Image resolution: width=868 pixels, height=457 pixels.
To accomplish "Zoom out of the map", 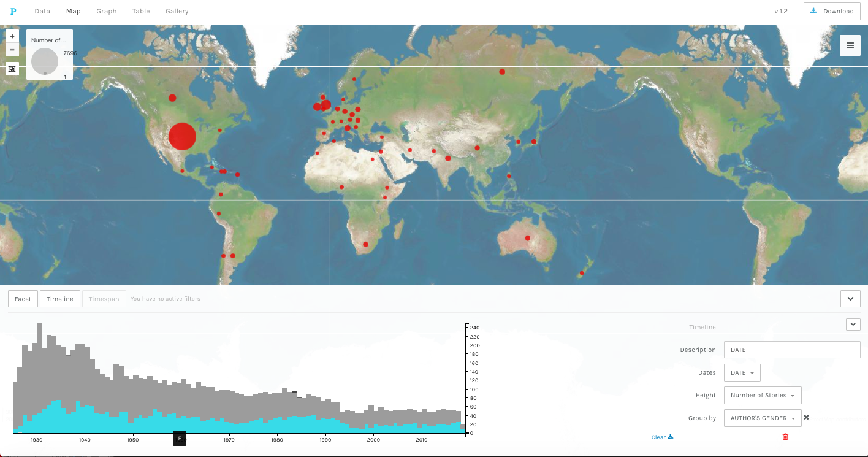I will pos(12,50).
